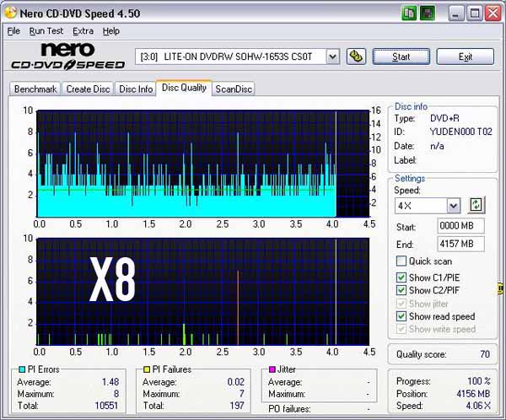
Task: Click the cyan PI Errors legend square
Action: (22, 369)
